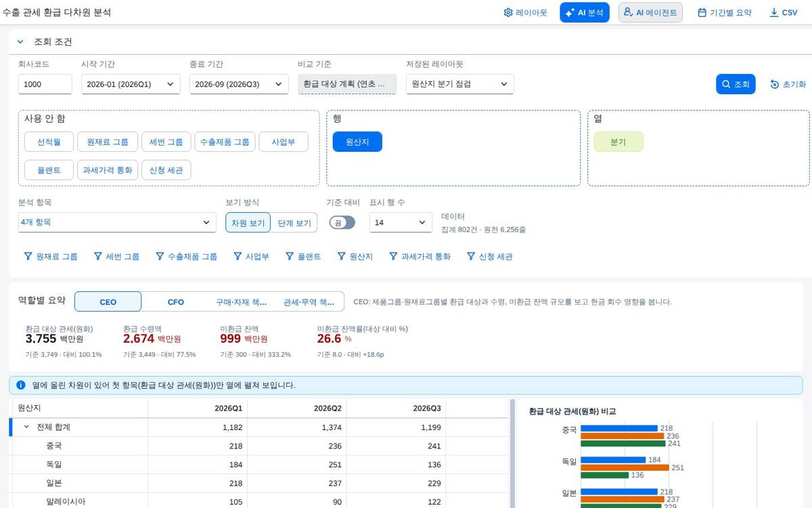Click the funnel icon for 원재료 그룹 filter

tap(28, 256)
